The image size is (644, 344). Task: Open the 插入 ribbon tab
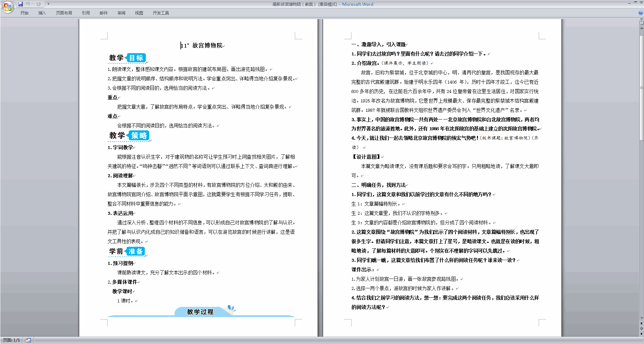(x=42, y=13)
